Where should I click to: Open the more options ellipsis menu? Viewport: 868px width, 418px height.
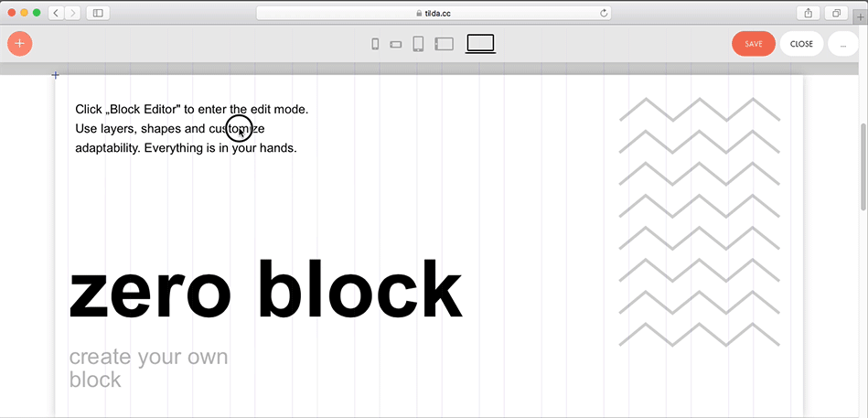[x=843, y=44]
